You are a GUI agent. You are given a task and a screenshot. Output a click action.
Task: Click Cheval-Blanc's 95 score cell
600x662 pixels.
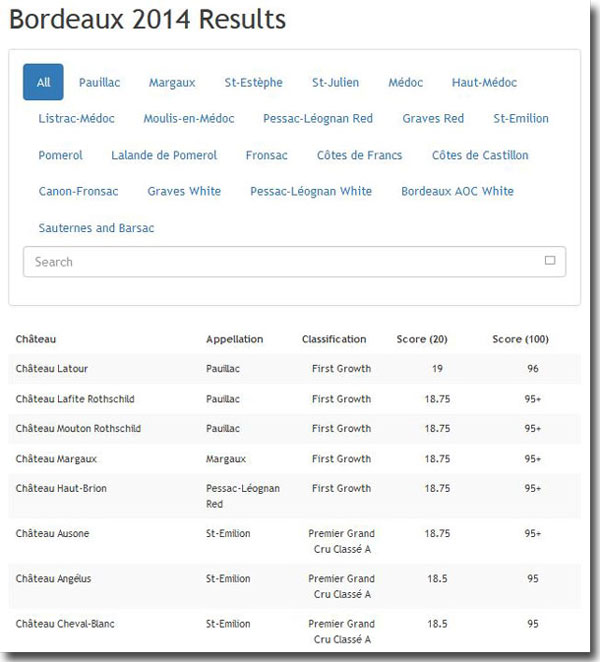[x=533, y=624]
